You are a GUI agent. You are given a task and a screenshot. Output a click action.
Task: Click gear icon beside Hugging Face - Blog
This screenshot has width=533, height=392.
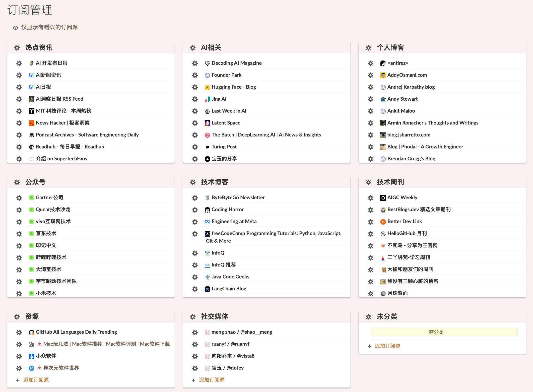point(195,87)
